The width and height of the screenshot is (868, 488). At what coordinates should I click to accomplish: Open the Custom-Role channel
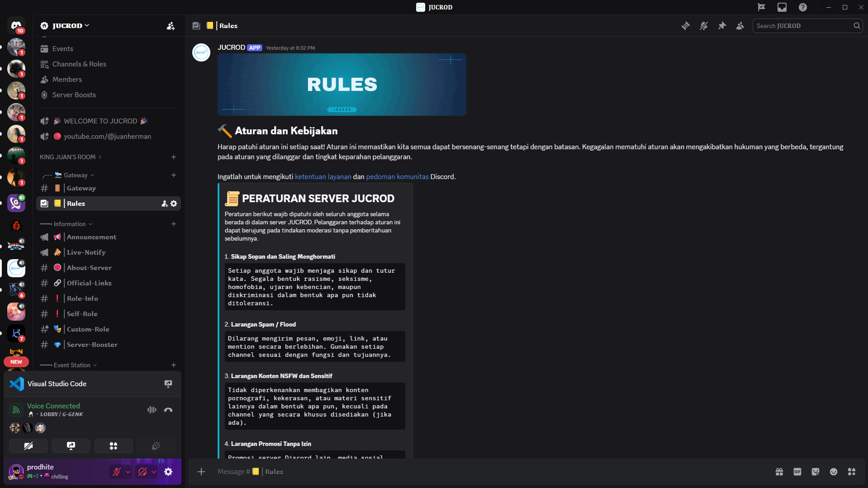(109, 329)
